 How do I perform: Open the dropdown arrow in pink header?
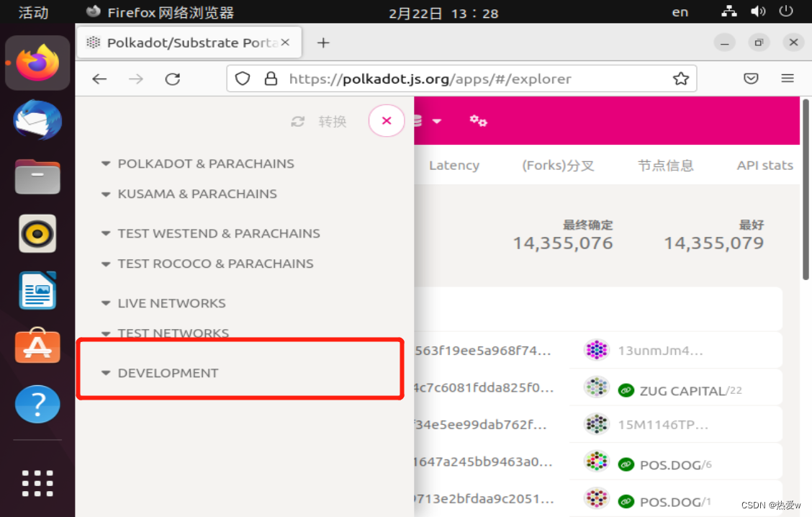436,121
